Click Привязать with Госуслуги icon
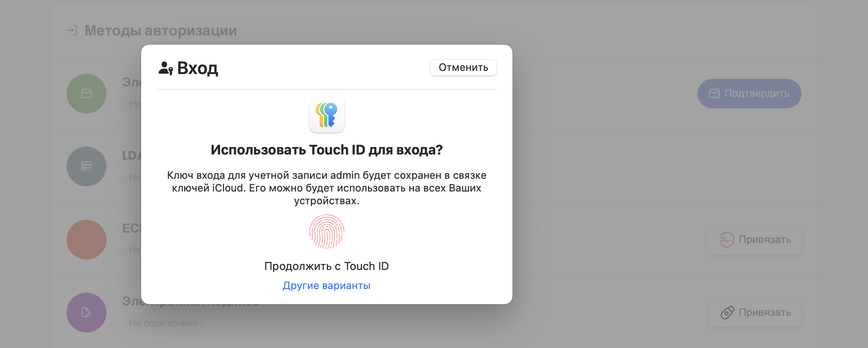 coord(754,240)
